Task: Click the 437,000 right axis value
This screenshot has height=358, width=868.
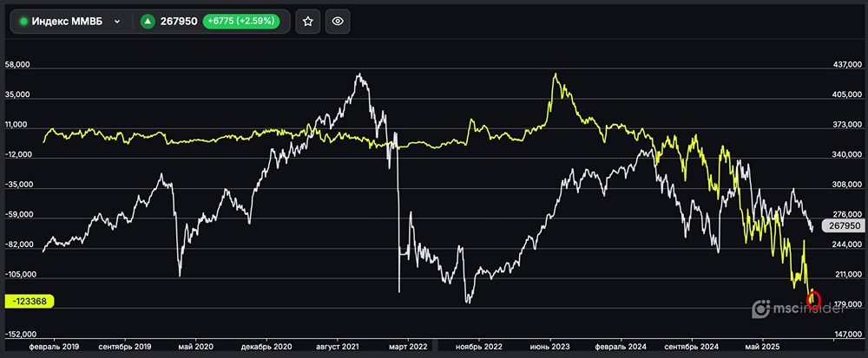Action: [847, 65]
